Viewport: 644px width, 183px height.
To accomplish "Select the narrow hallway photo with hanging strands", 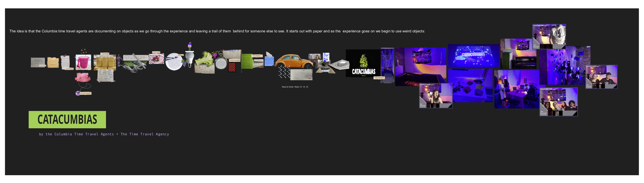I will click(387, 65).
